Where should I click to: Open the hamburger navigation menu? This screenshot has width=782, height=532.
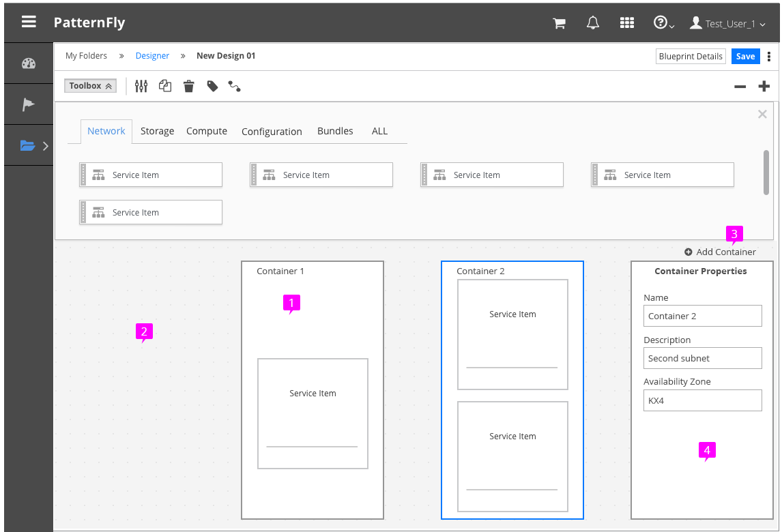[x=29, y=21]
